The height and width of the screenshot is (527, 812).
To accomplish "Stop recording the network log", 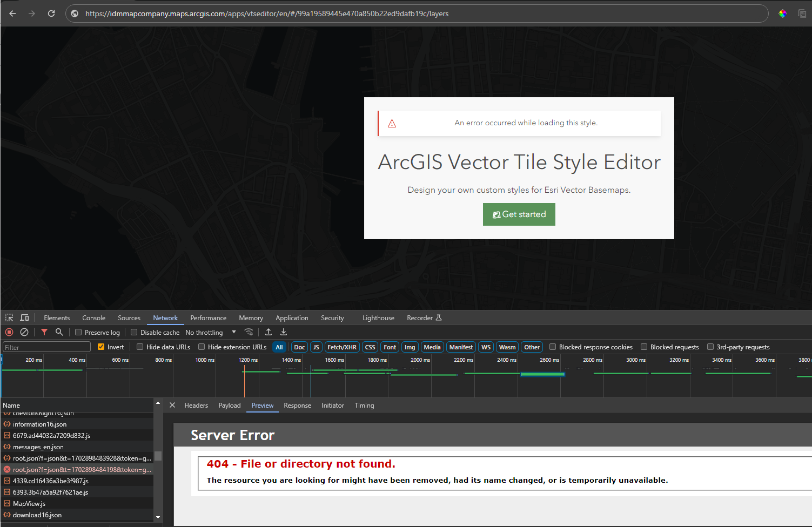I will [9, 332].
